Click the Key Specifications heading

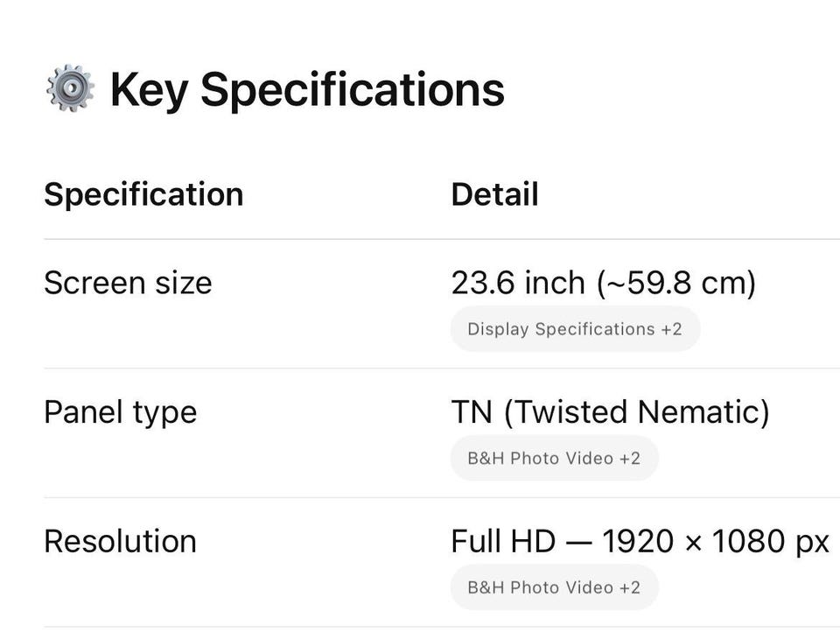[306, 89]
